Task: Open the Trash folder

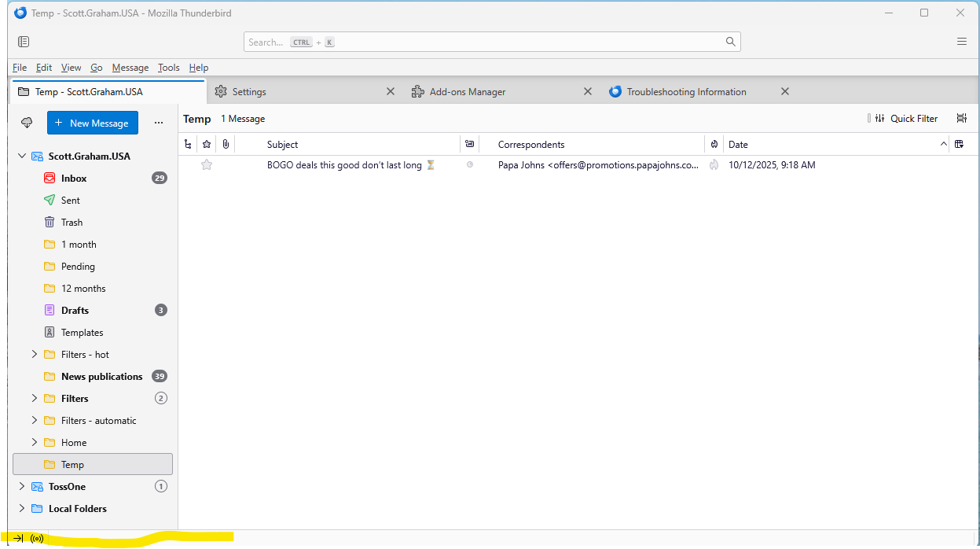Action: click(93, 223)
